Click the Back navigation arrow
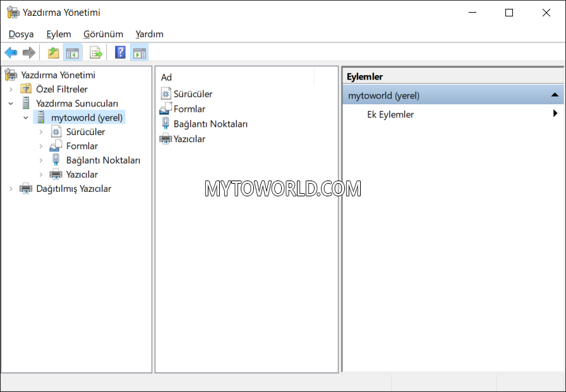Screen dimensions: 566x392 coord(11,52)
